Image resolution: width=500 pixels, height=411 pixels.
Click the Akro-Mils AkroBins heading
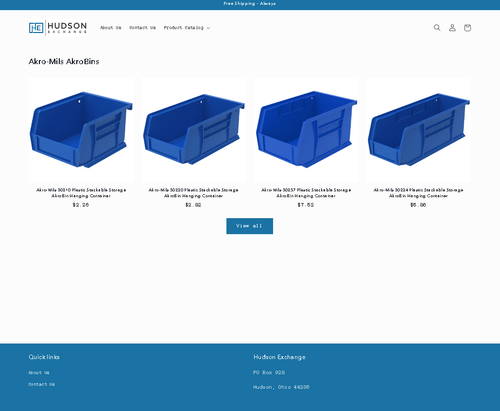tap(64, 61)
